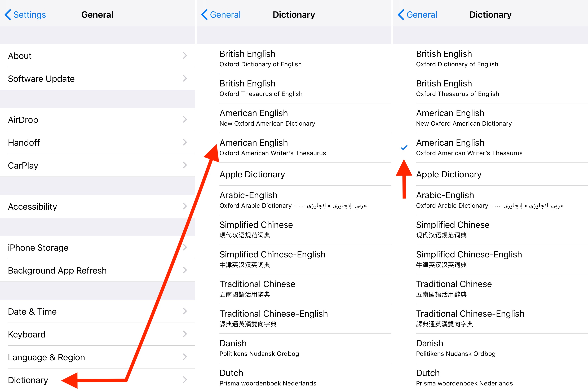588x391 pixels.
Task: Expand the Language & Region settings
Action: 46,357
